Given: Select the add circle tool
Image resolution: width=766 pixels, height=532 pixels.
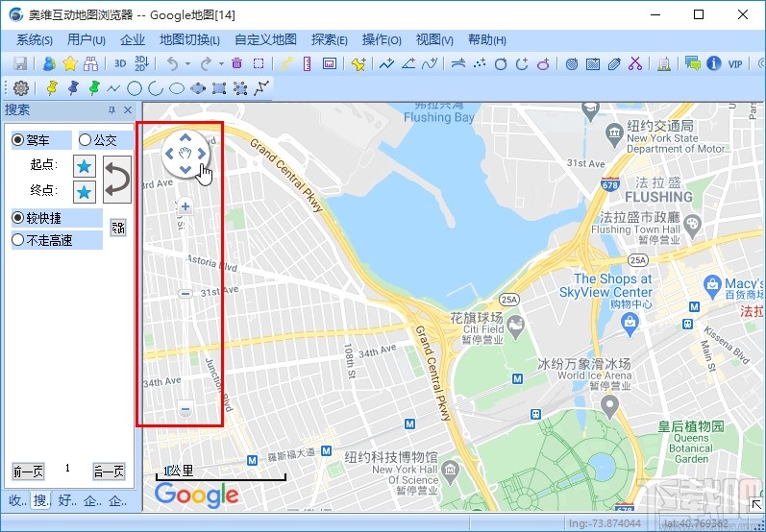Looking at the screenshot, I should point(501,64).
